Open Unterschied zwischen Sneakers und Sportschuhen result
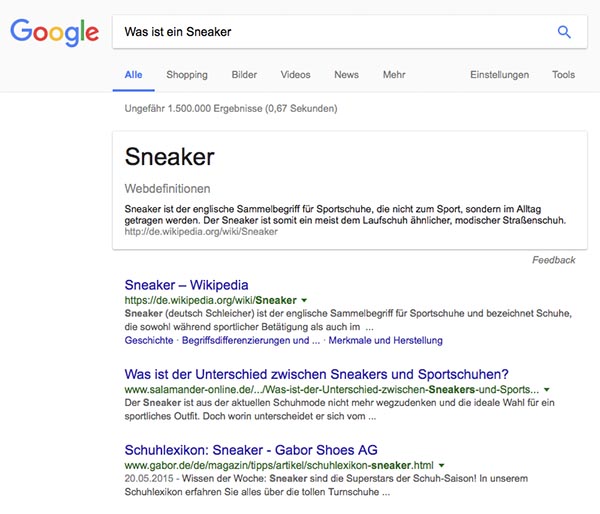 tap(316, 374)
